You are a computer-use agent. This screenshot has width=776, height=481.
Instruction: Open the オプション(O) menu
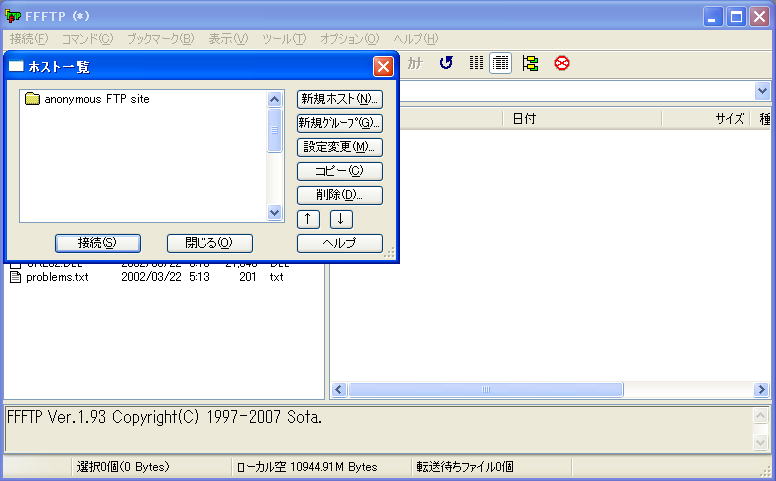349,38
